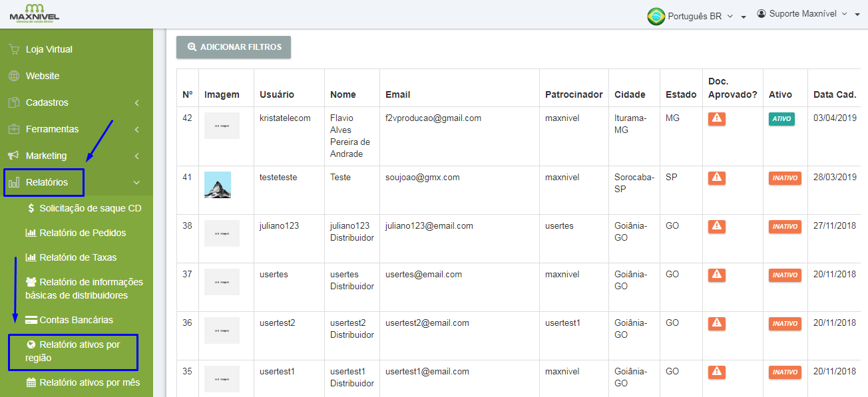Click the Website globe icon
This screenshot has height=397, width=868.
pos(13,76)
